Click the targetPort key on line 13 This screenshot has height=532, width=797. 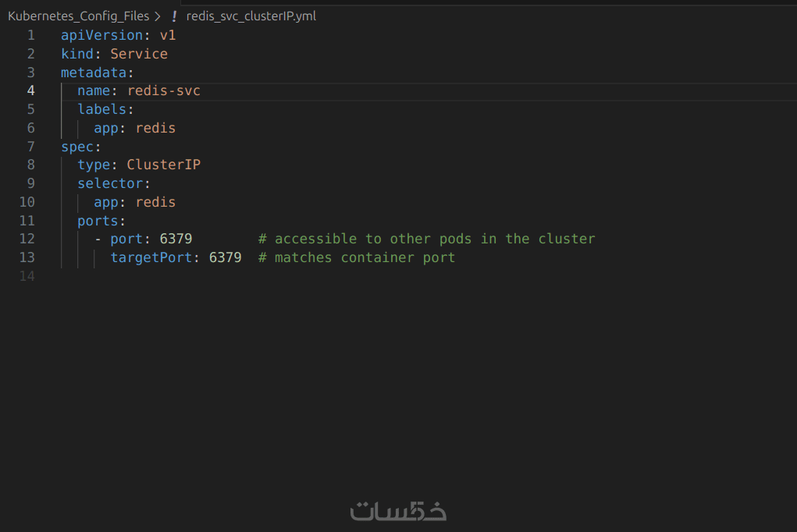pos(151,257)
